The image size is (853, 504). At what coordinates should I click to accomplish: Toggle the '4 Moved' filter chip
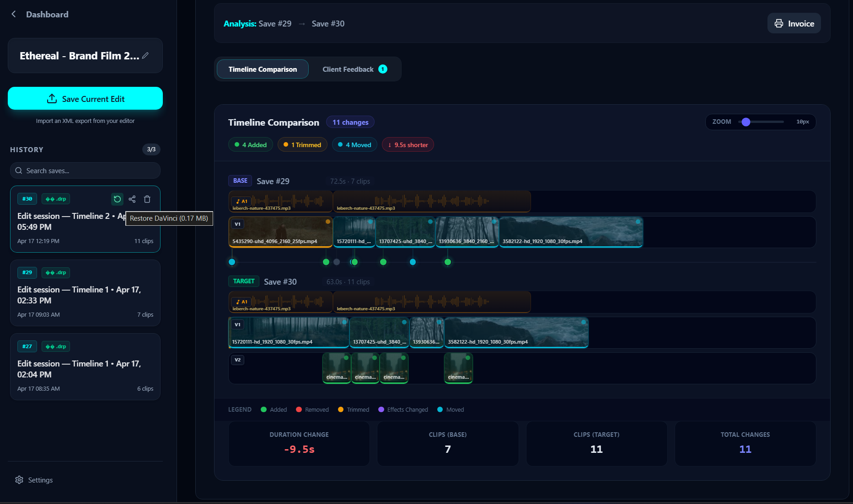(x=354, y=144)
